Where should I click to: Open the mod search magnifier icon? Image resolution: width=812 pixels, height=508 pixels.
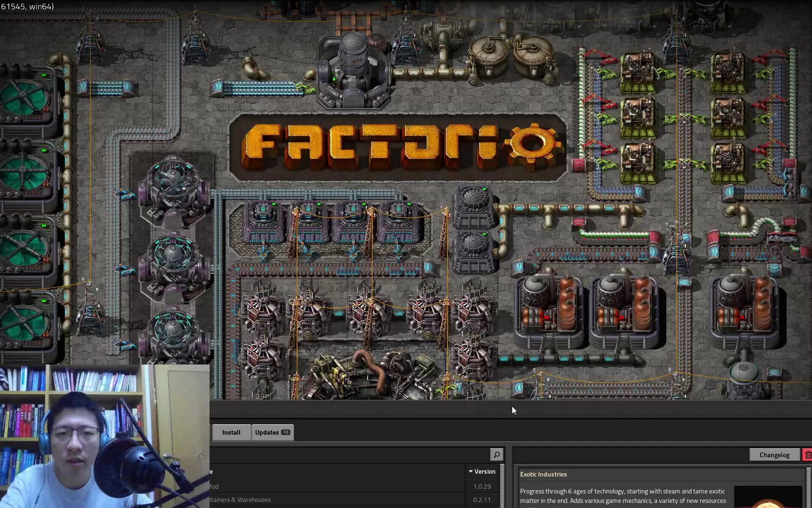[496, 454]
